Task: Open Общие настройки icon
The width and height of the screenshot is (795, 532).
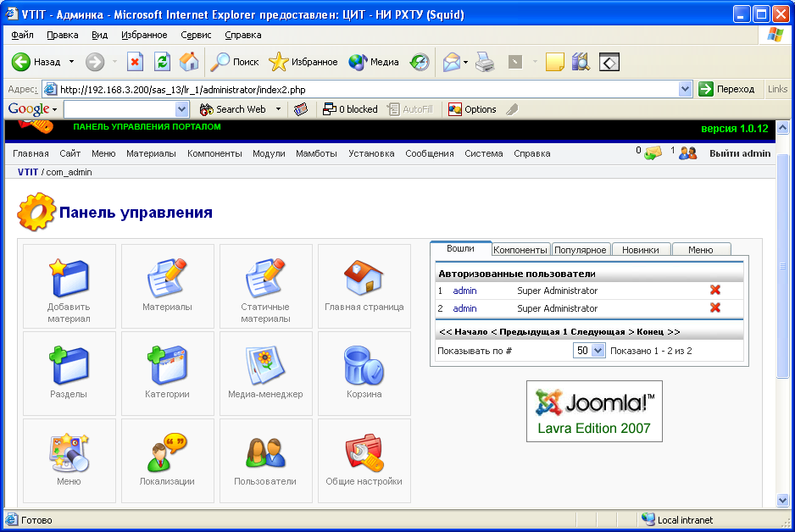Action: 364,461
